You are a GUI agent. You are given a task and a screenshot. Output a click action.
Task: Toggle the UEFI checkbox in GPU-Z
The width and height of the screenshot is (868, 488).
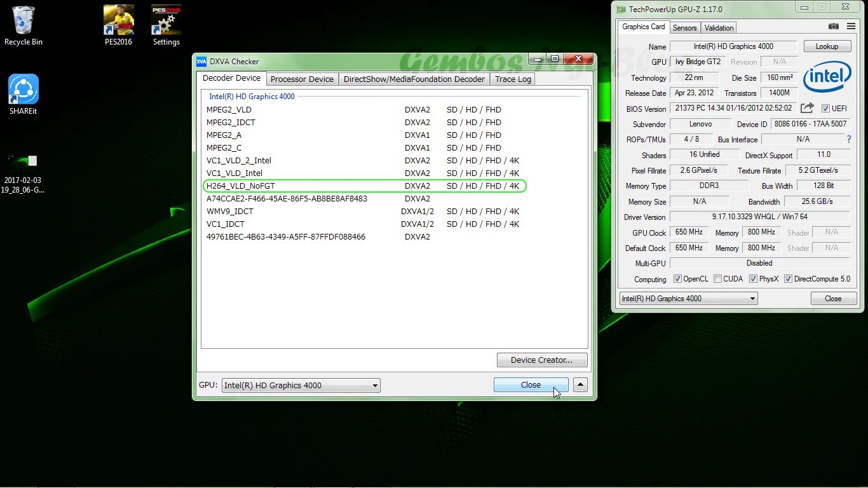826,109
